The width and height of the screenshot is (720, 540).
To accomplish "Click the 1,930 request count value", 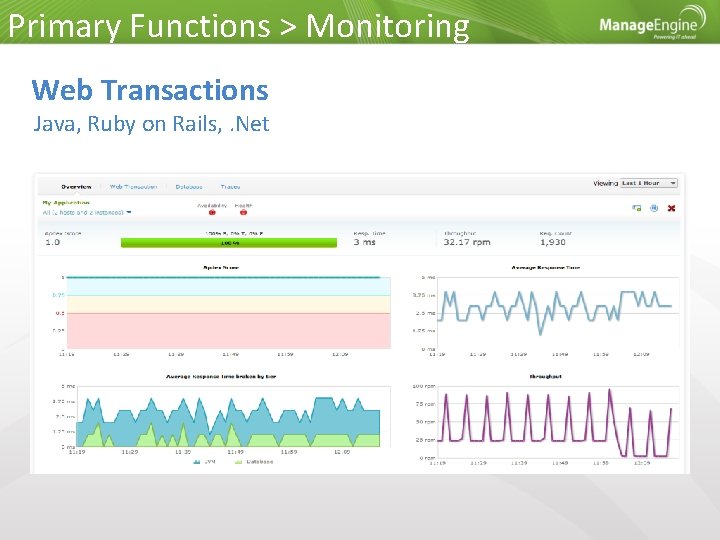I will click(x=552, y=242).
